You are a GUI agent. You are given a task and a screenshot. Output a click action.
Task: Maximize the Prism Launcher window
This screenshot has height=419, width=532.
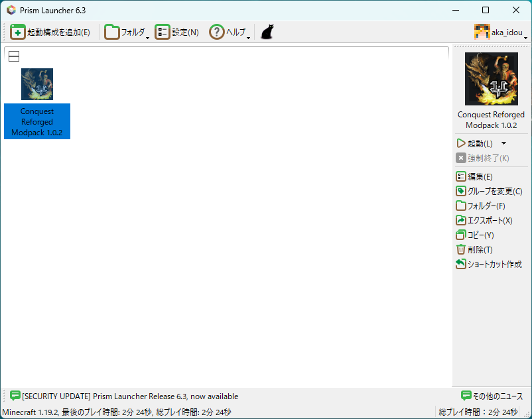[x=486, y=10]
